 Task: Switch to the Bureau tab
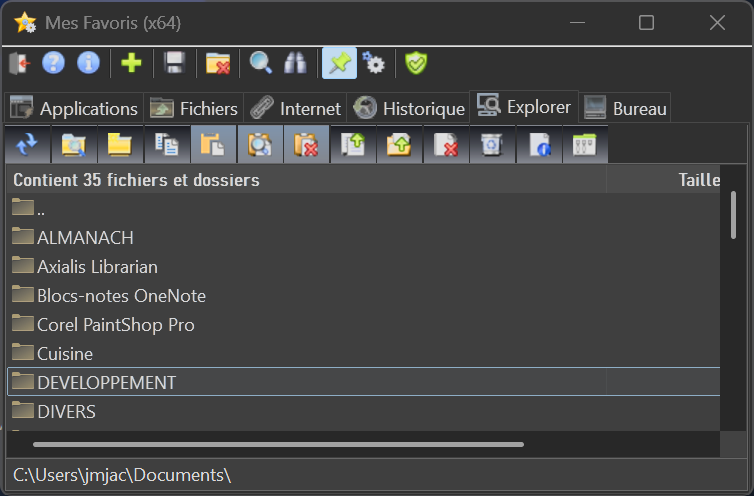click(x=626, y=108)
